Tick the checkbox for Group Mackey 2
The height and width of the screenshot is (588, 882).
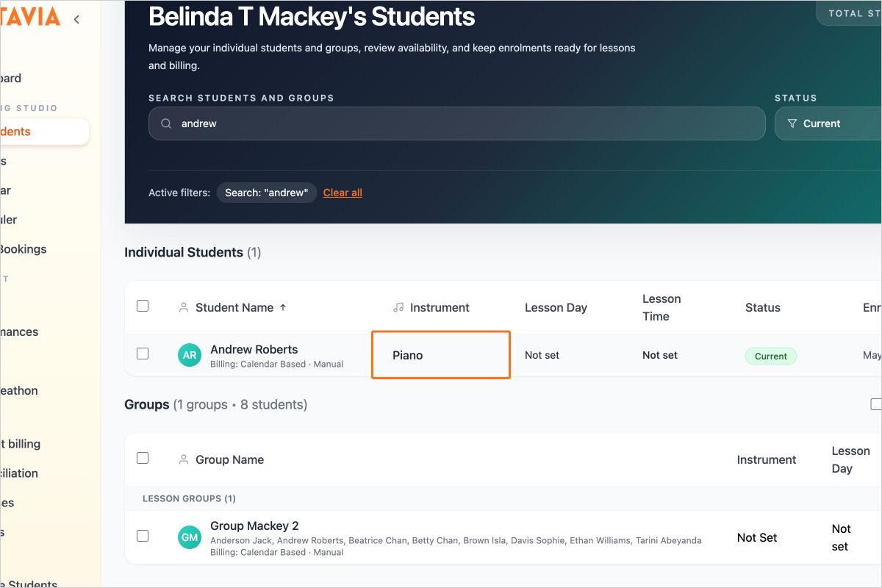coord(143,536)
